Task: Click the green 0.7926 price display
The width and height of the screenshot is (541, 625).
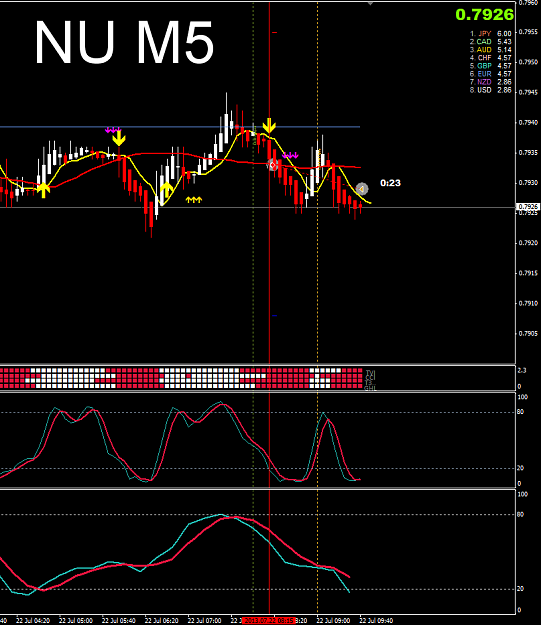Action: coord(484,15)
